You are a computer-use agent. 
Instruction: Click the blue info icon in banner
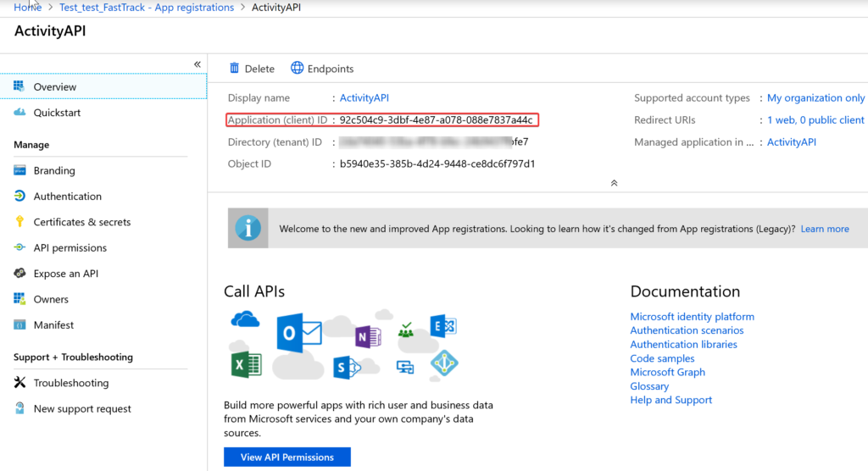(248, 228)
